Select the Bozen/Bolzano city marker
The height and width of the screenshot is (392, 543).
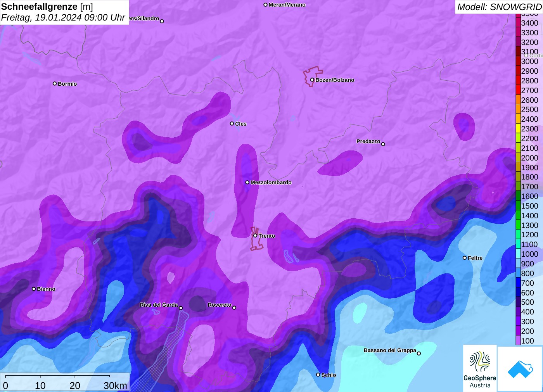[312, 80]
